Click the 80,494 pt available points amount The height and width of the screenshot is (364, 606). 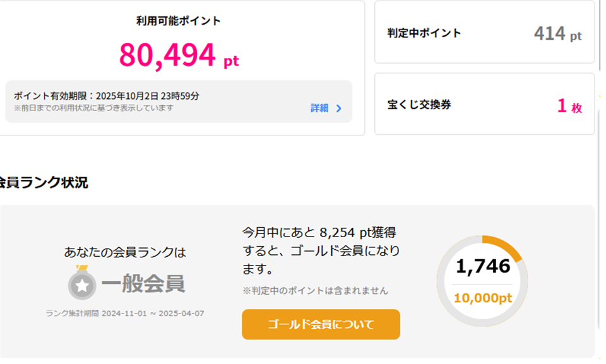point(179,56)
